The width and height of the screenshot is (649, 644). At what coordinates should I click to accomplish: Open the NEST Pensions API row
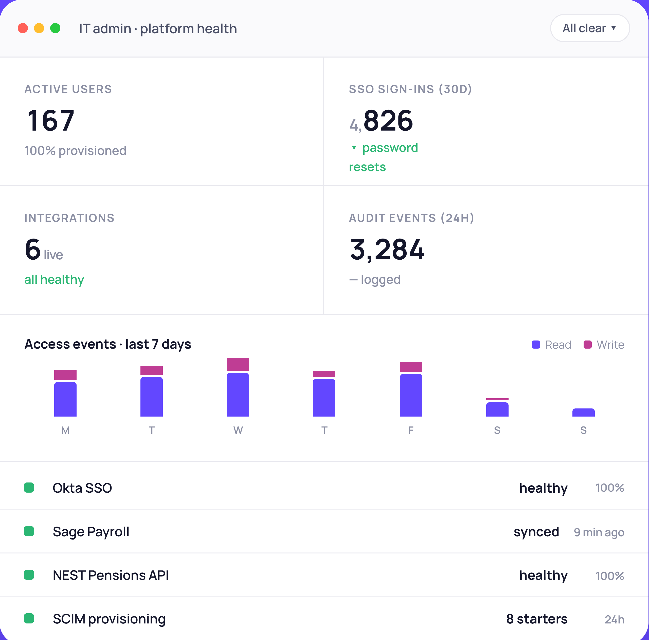tap(324, 575)
